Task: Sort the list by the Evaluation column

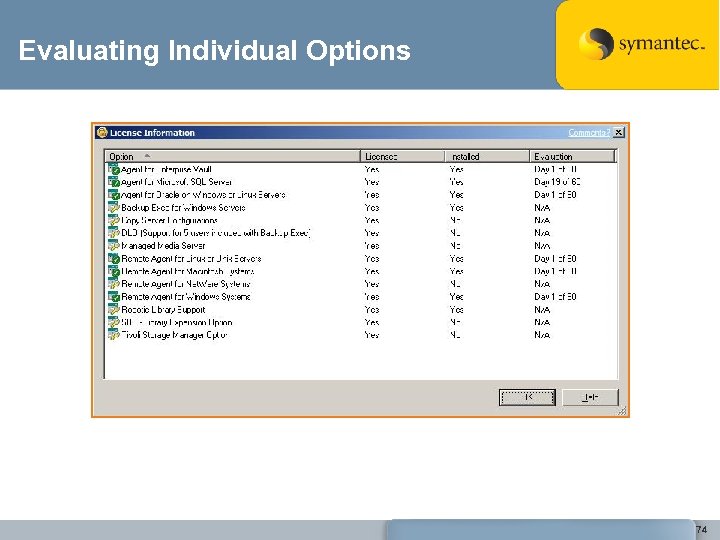Action: 572,157
